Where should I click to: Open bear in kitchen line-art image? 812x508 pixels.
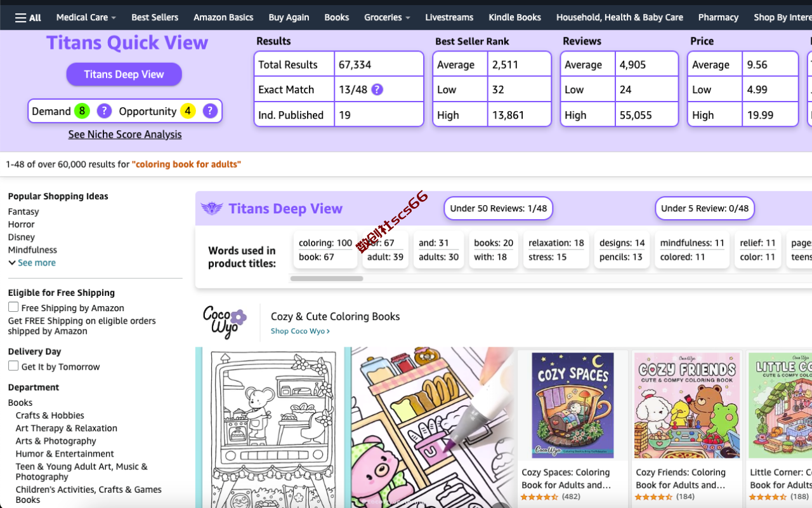[x=272, y=427]
